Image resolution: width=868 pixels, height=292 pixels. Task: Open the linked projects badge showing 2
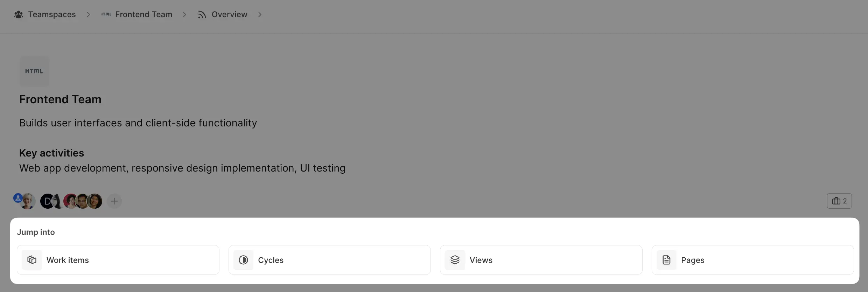pyautogui.click(x=839, y=201)
